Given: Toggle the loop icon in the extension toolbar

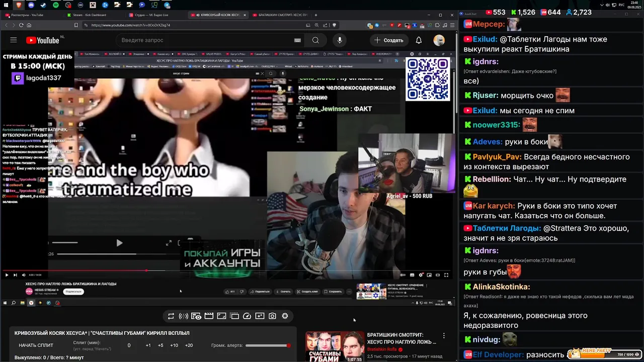Looking at the screenshot, I should tap(171, 316).
